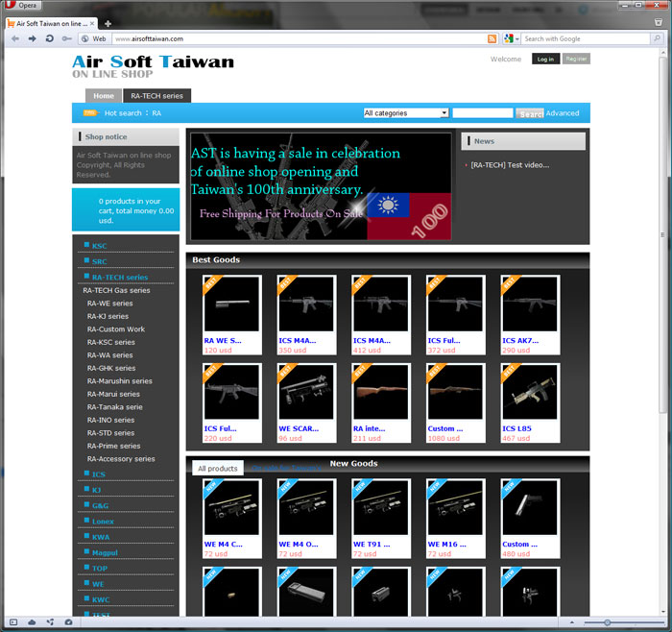Open the TOP category

(100, 568)
